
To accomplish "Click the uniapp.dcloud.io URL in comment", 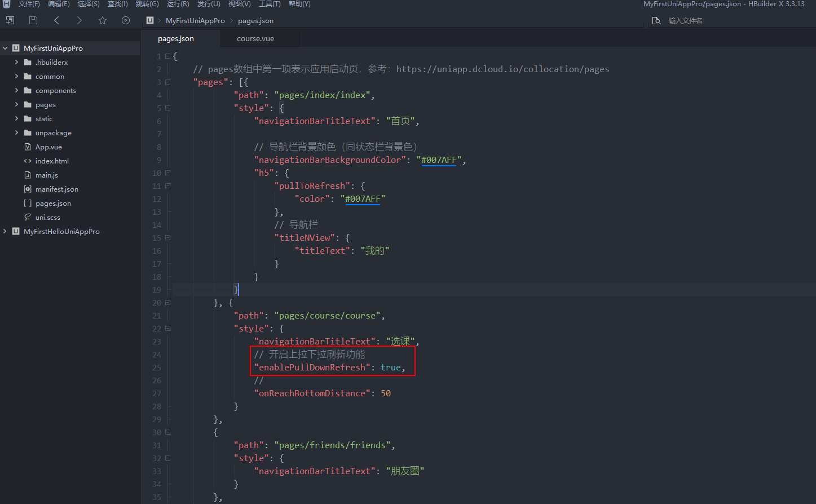I will click(x=502, y=69).
